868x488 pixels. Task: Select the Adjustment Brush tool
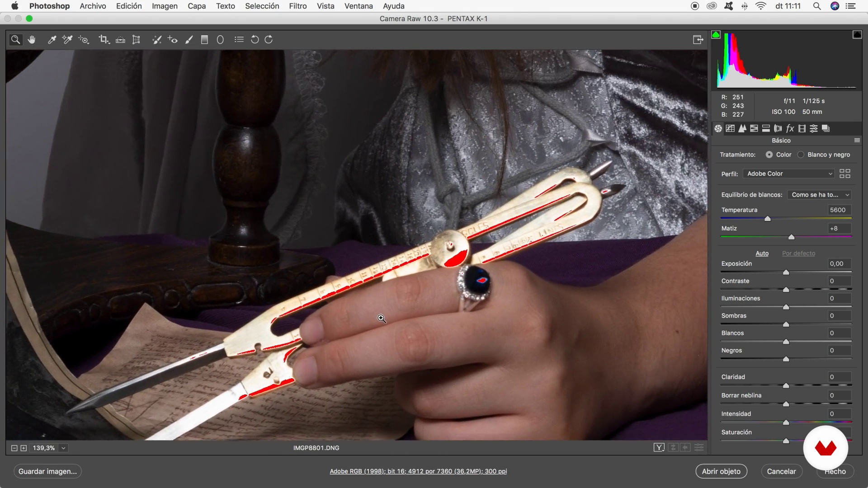(x=189, y=40)
